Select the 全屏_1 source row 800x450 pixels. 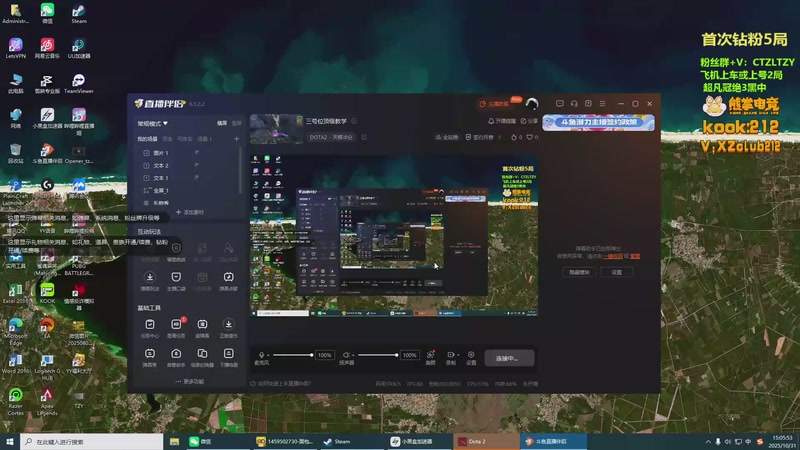pos(190,190)
